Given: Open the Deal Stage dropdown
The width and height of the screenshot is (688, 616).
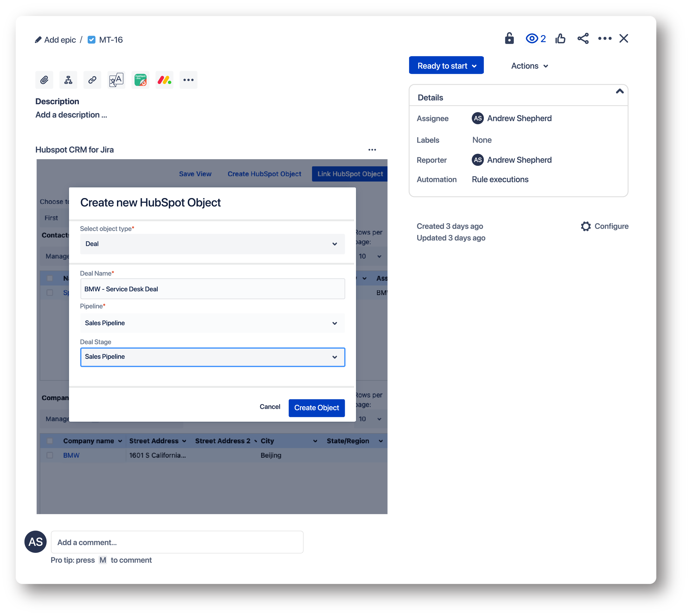Looking at the screenshot, I should (213, 357).
